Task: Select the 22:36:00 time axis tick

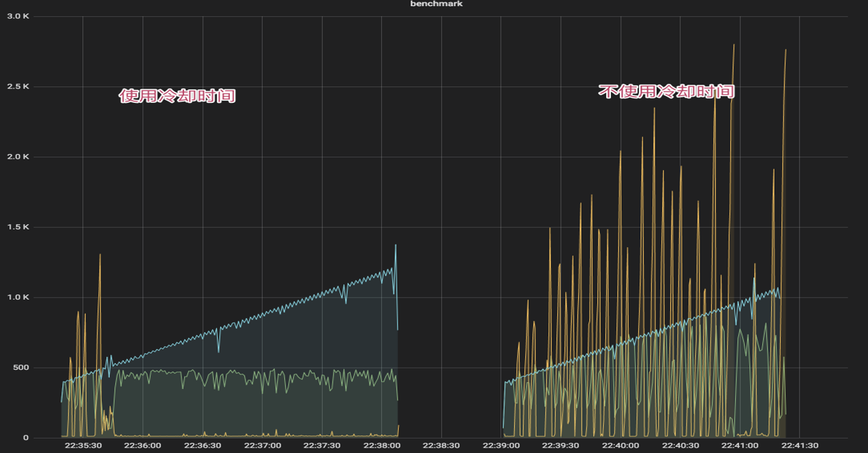Action: (143, 446)
